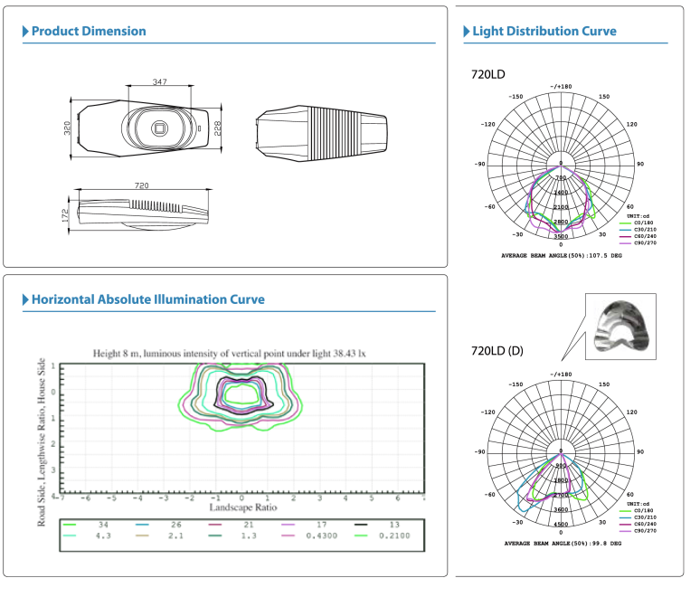700x597 pixels.
Task: Click legend value 1.3
Action: point(249,535)
